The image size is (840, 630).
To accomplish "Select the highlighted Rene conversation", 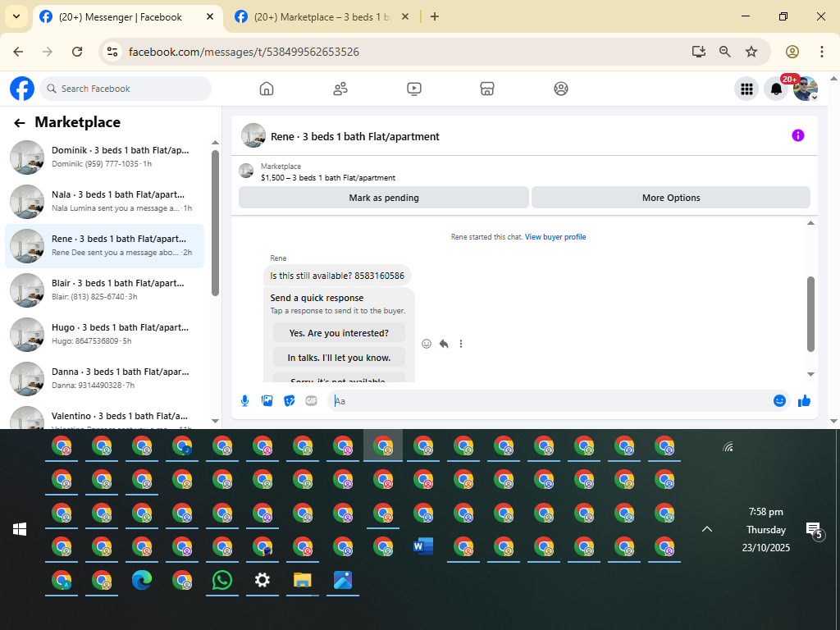I will click(x=104, y=246).
